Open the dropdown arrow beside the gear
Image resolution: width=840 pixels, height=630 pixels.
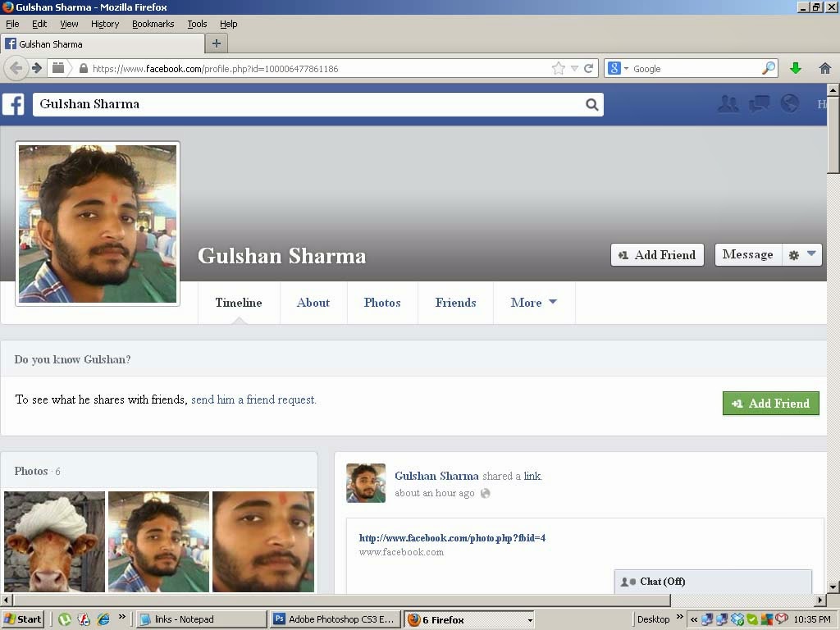[x=811, y=253]
